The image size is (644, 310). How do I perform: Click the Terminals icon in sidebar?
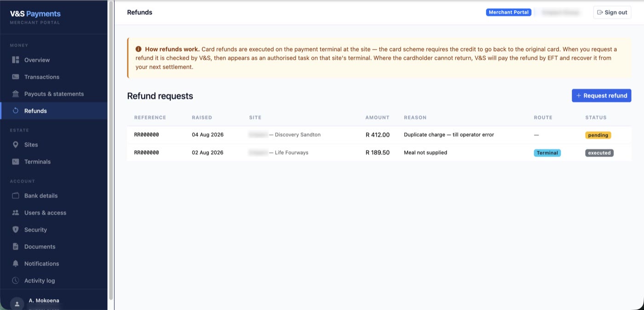(x=16, y=162)
